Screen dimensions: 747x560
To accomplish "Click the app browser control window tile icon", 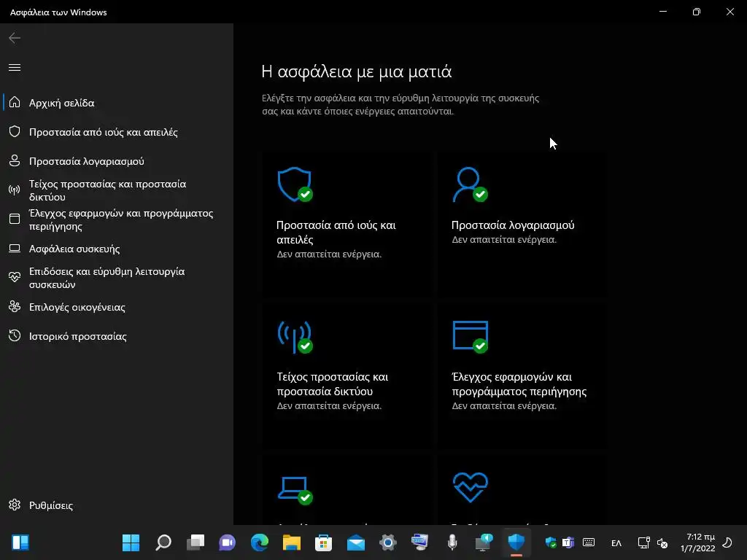I will [471, 337].
